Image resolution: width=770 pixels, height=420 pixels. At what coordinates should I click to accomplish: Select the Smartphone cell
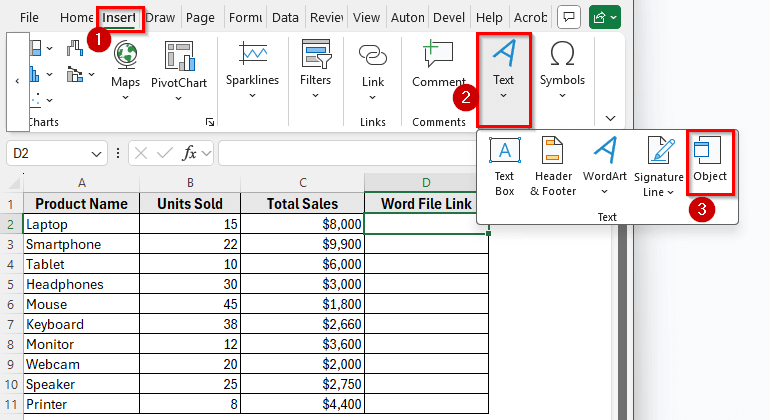[82, 244]
